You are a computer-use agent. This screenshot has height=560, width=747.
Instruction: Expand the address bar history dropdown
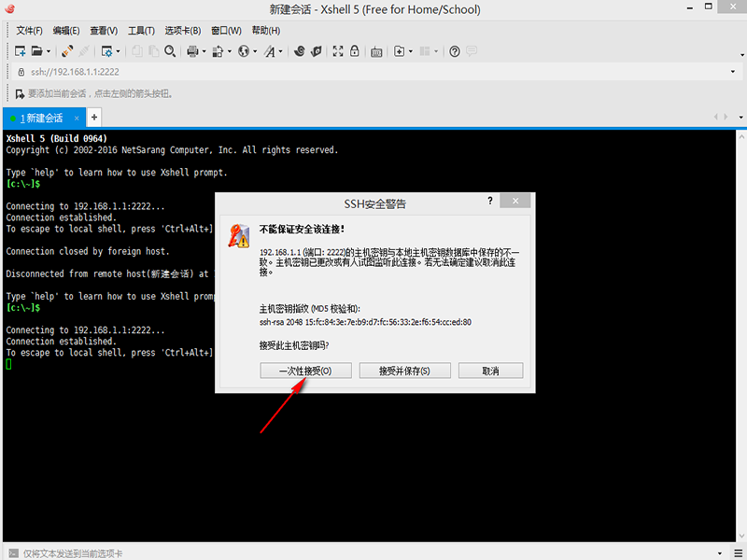(733, 72)
